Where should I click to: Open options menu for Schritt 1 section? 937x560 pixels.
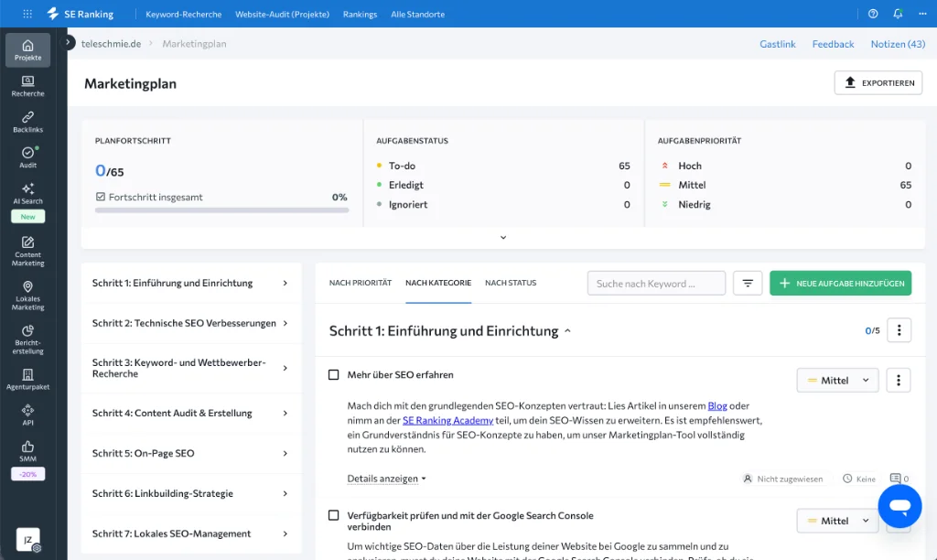(x=899, y=330)
